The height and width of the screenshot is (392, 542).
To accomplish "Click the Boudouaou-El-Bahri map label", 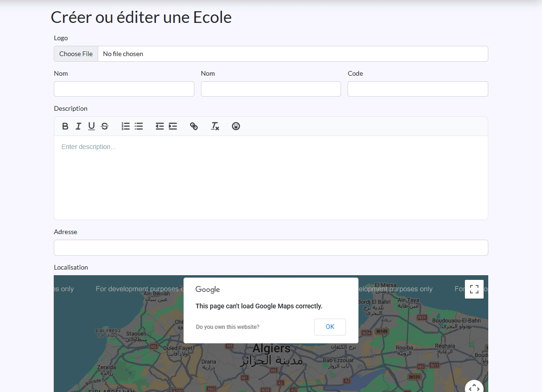I will [x=456, y=321].
